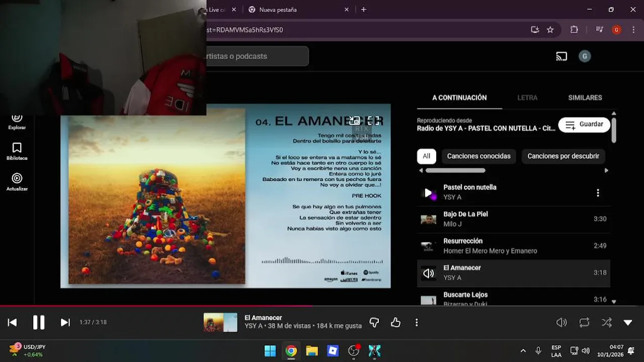Open the G account avatar in YouTube Music
Image resolution: width=644 pixels, height=362 pixels.
click(584, 56)
